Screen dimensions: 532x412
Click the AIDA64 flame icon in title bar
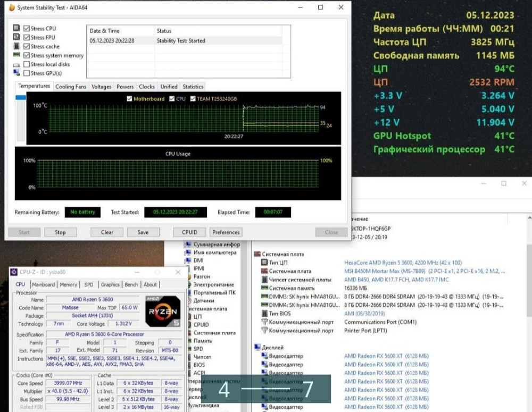click(x=12, y=8)
